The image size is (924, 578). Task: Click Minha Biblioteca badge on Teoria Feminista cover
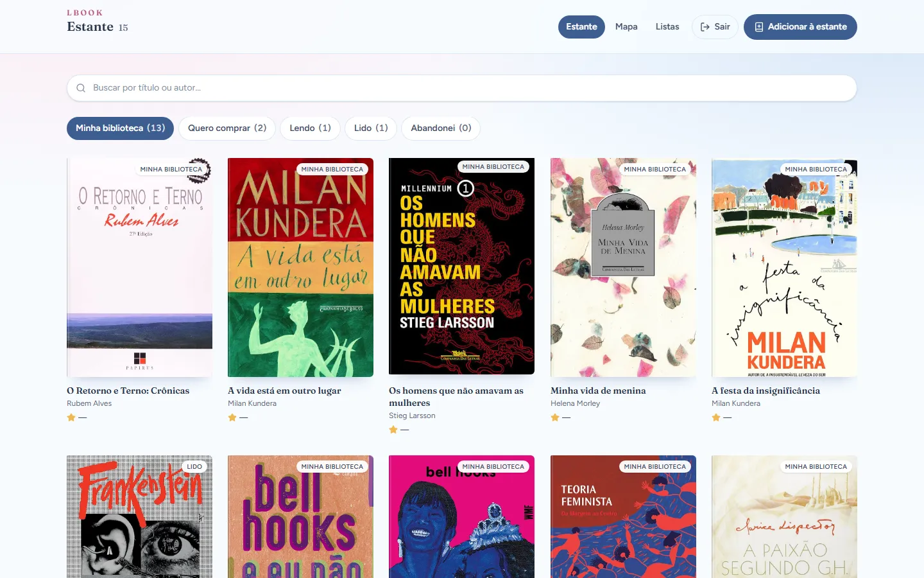(654, 467)
